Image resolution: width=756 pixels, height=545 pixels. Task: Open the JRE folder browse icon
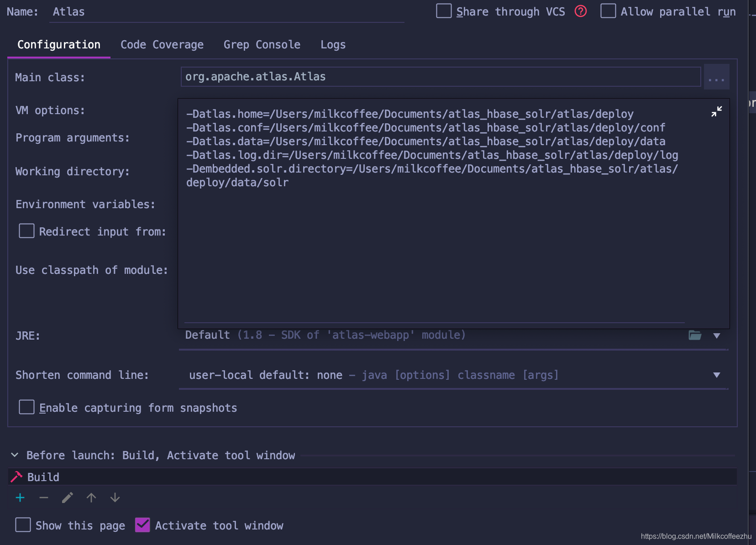tap(695, 335)
